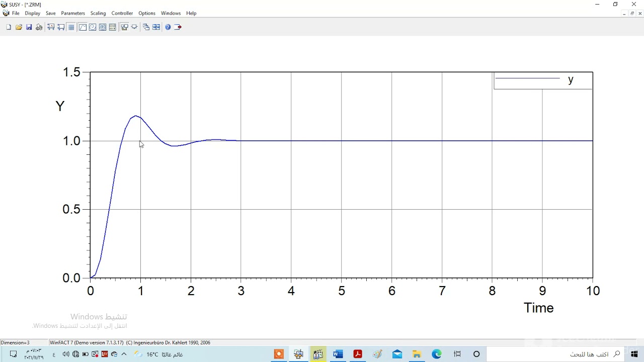Screen dimensions: 644x362
Task: Restore the inner document window
Action: click(x=632, y=14)
